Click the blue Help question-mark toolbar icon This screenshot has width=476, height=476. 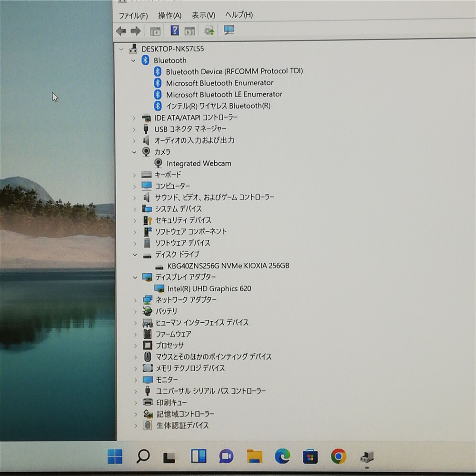point(175,30)
